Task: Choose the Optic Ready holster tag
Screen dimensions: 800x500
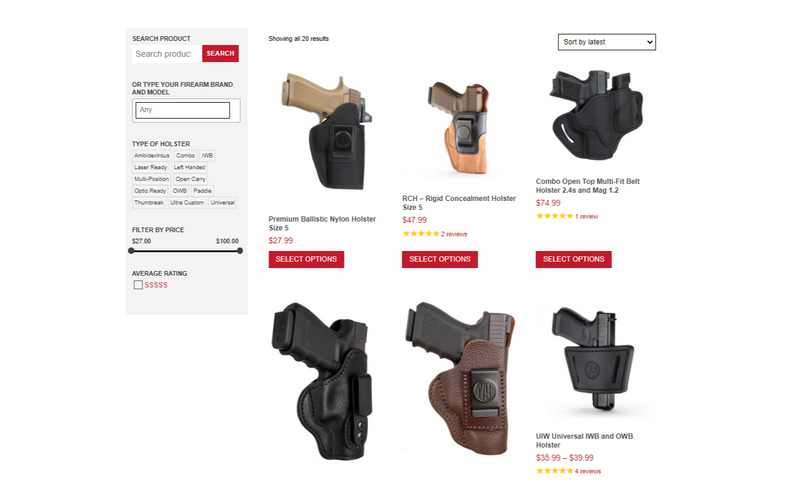Action: (x=150, y=190)
